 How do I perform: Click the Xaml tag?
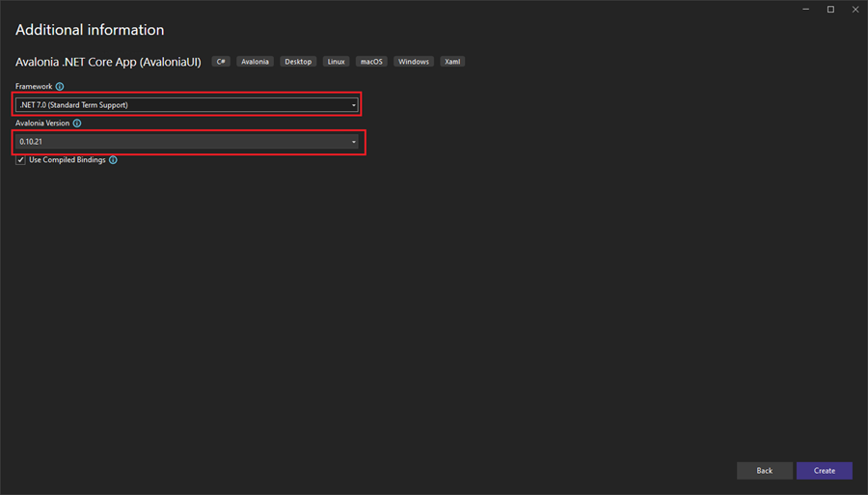pos(452,62)
